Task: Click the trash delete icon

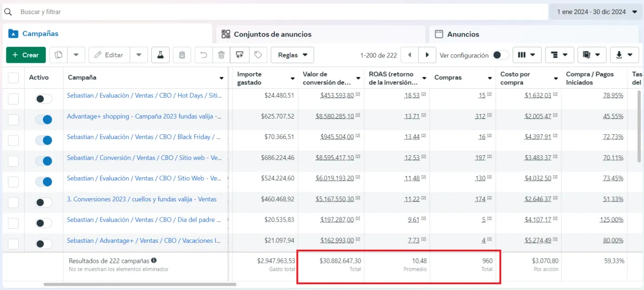Action: pos(221,55)
